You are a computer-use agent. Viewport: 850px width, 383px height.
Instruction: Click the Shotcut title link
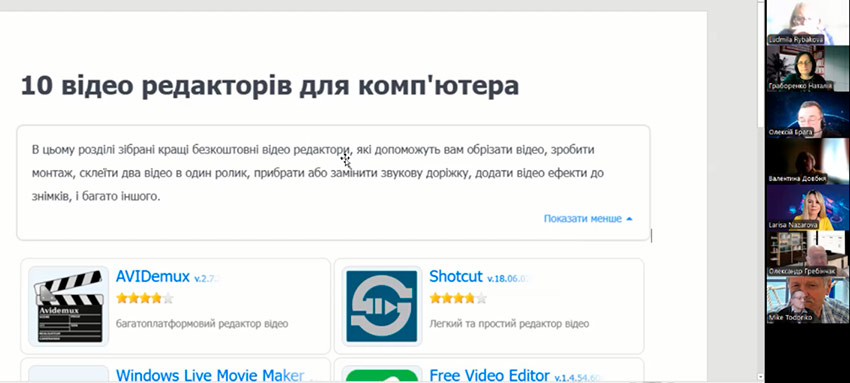(x=456, y=277)
